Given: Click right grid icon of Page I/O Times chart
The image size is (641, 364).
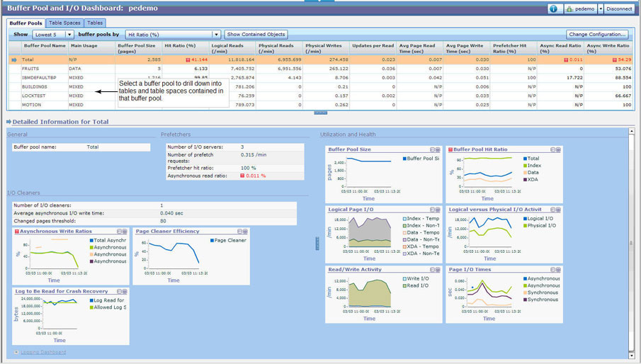Looking at the screenshot, I should [x=558, y=270].
